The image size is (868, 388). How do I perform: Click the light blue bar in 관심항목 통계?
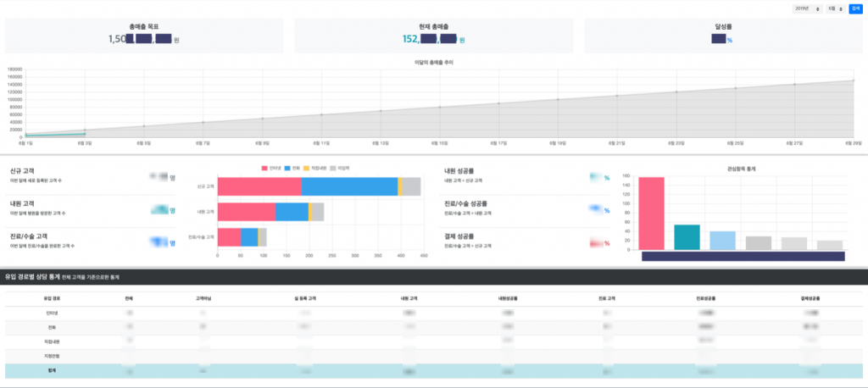[722, 241]
